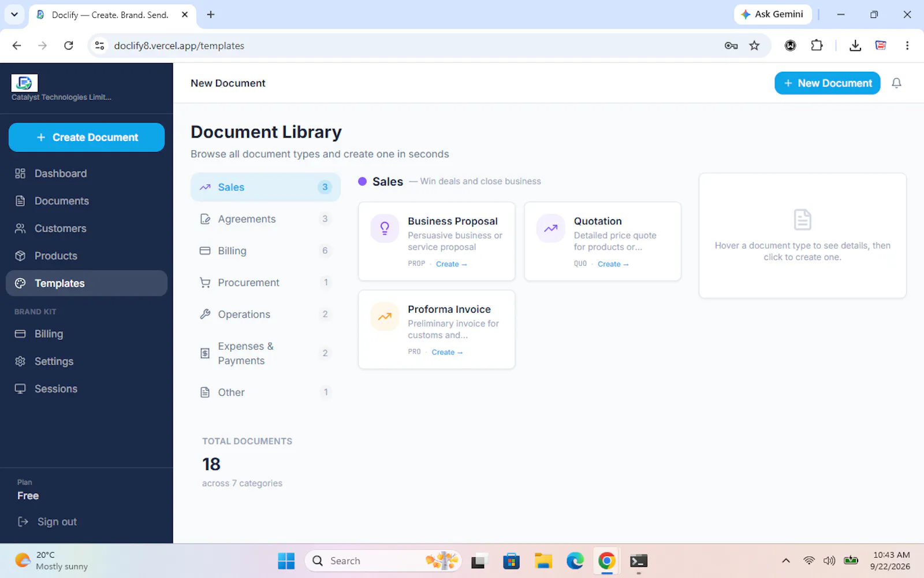
Task: Open the terminal app in taskbar
Action: (x=639, y=561)
